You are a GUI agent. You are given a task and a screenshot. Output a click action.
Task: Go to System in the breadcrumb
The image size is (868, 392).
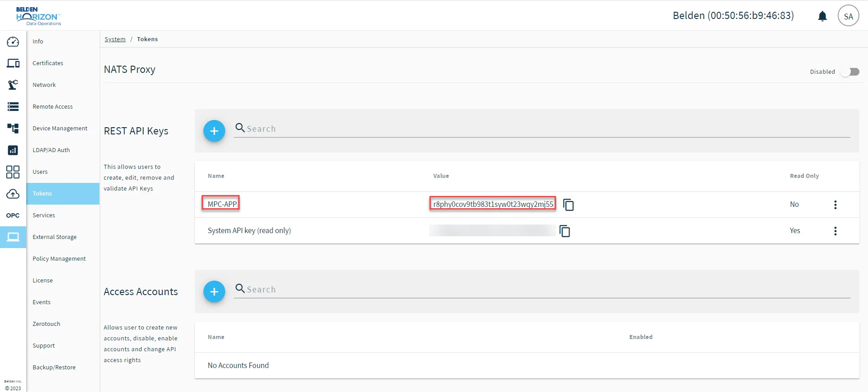pos(115,39)
